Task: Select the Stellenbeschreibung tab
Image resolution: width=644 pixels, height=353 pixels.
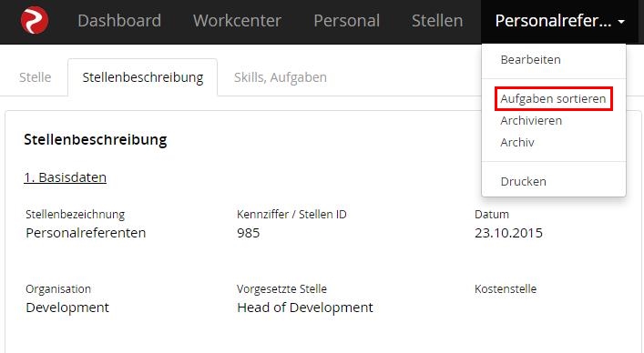Action: (x=142, y=77)
